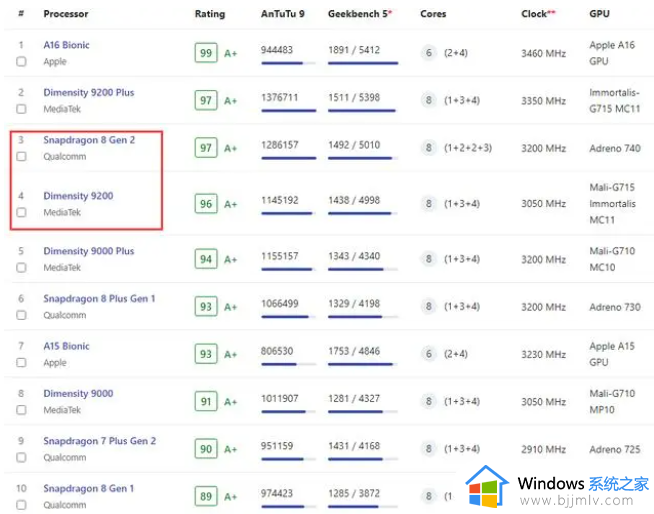Image resolution: width=654 pixels, height=514 pixels.
Task: Click the 96 rating badge
Action: (206, 204)
